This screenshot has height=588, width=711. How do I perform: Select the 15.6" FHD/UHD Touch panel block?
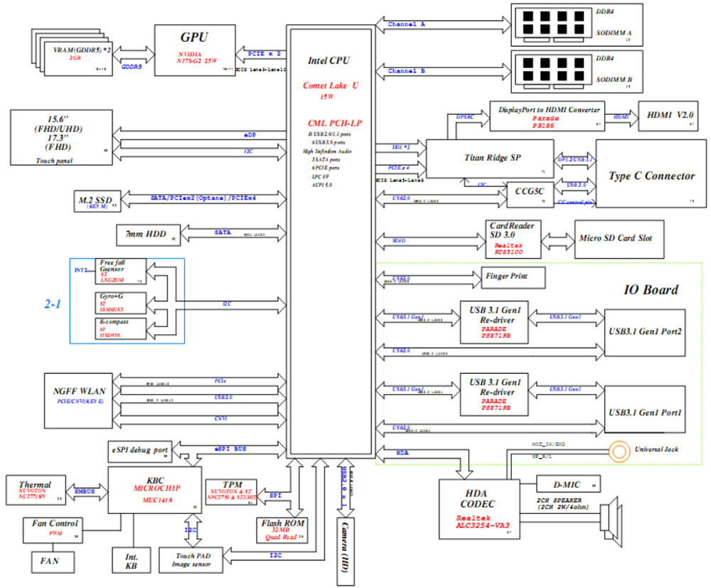pyautogui.click(x=61, y=137)
